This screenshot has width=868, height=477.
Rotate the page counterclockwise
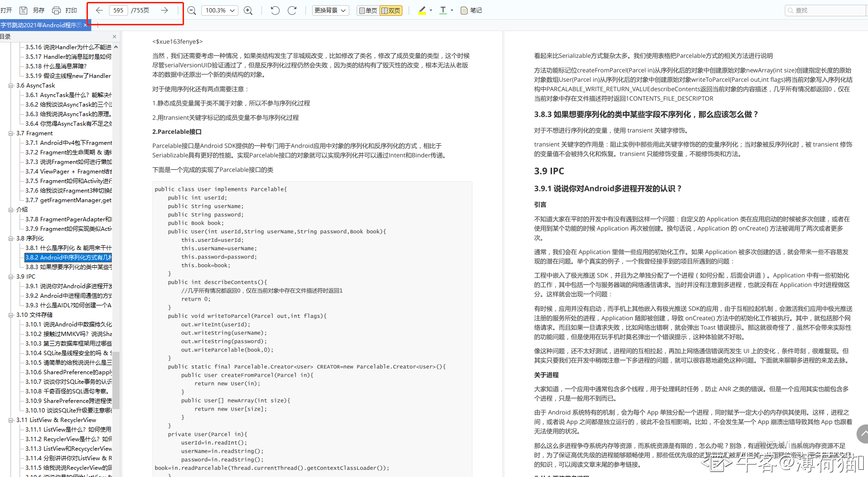coord(275,10)
